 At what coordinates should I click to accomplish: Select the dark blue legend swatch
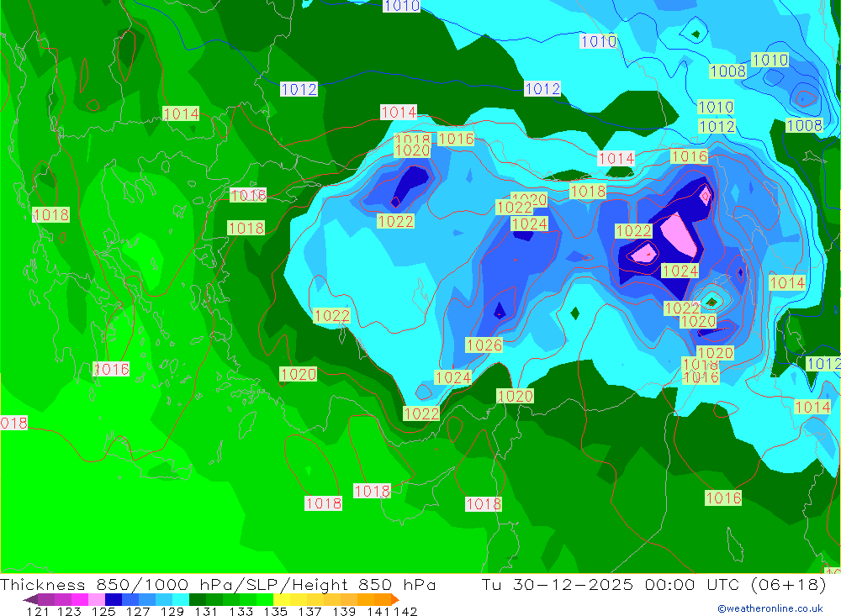point(114,599)
